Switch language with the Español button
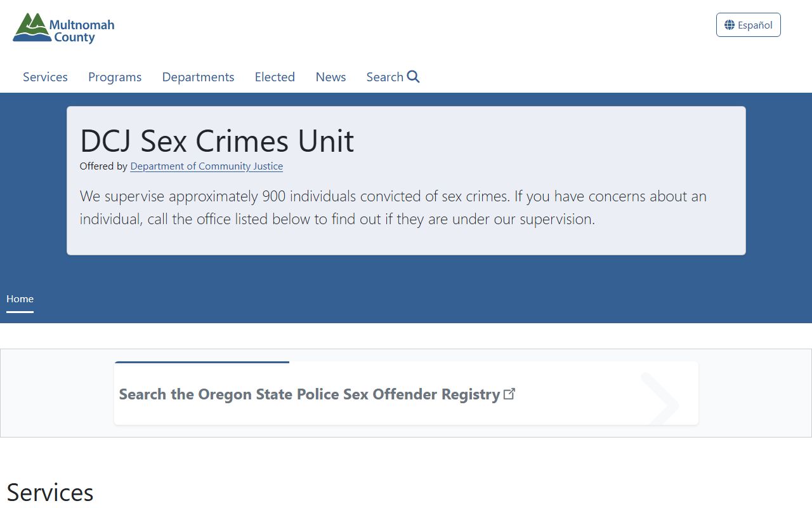This screenshot has height=508, width=812. (749, 25)
